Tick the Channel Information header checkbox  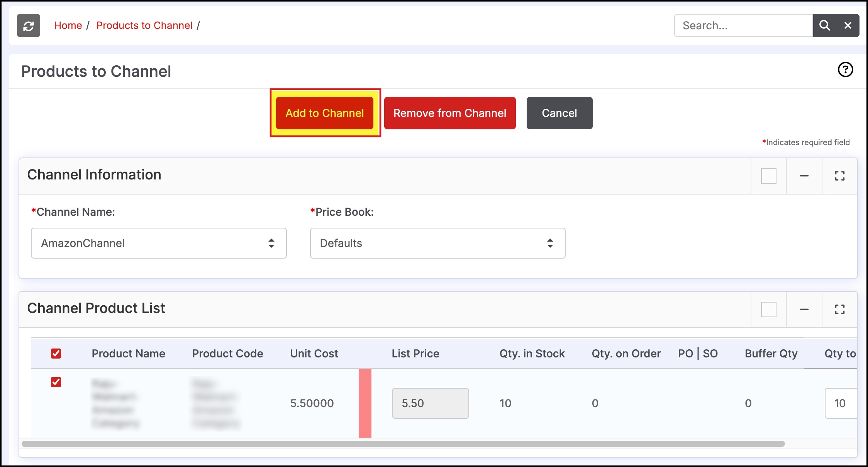768,176
